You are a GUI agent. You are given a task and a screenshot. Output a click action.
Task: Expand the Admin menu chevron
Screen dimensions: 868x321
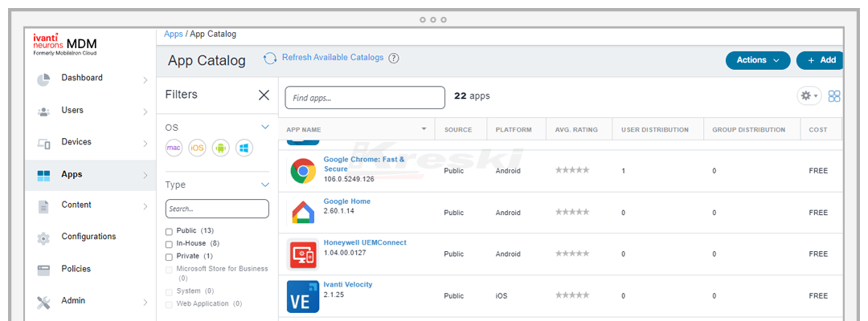click(x=145, y=303)
